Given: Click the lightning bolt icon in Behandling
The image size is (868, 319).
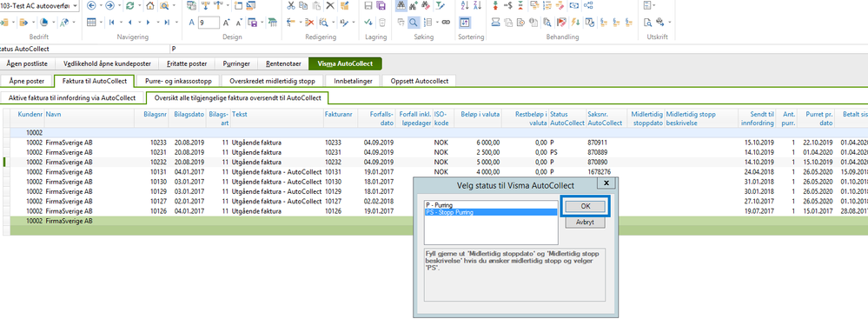Looking at the screenshot, I should (575, 22).
